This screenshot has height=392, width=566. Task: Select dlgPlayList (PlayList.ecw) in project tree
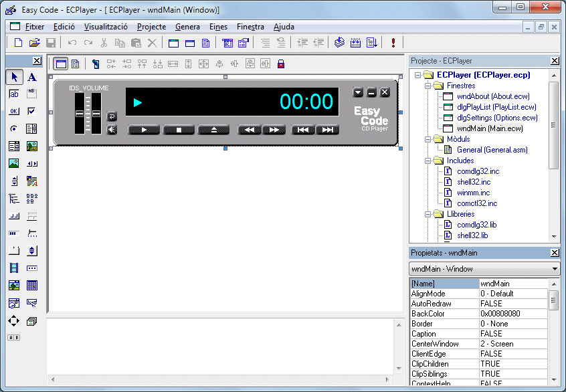(496, 107)
